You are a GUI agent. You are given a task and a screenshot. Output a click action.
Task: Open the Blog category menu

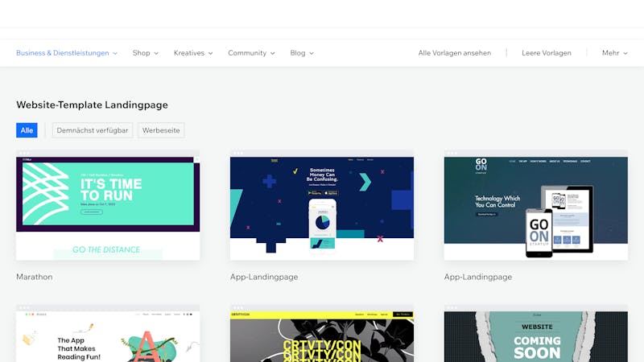tap(298, 53)
